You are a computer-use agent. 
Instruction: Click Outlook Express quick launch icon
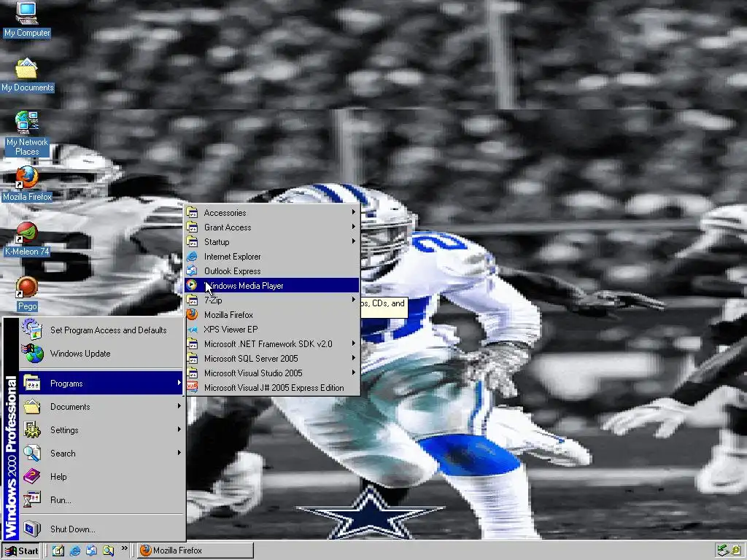91,551
